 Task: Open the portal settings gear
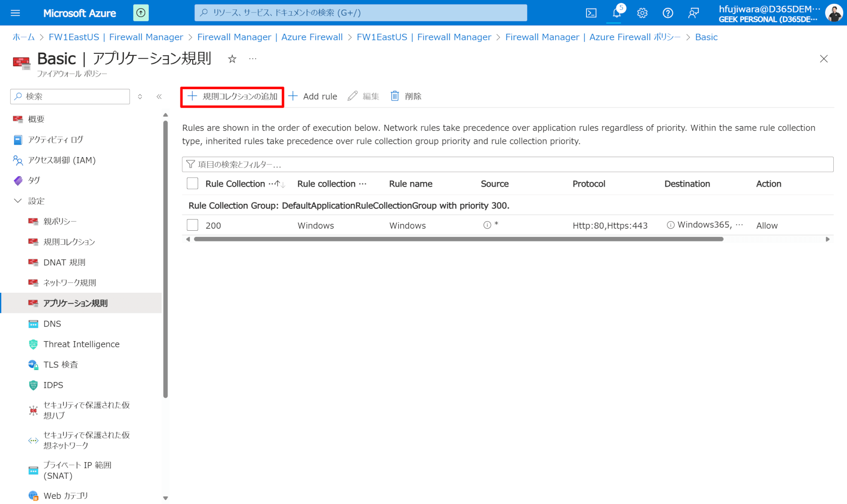(642, 12)
